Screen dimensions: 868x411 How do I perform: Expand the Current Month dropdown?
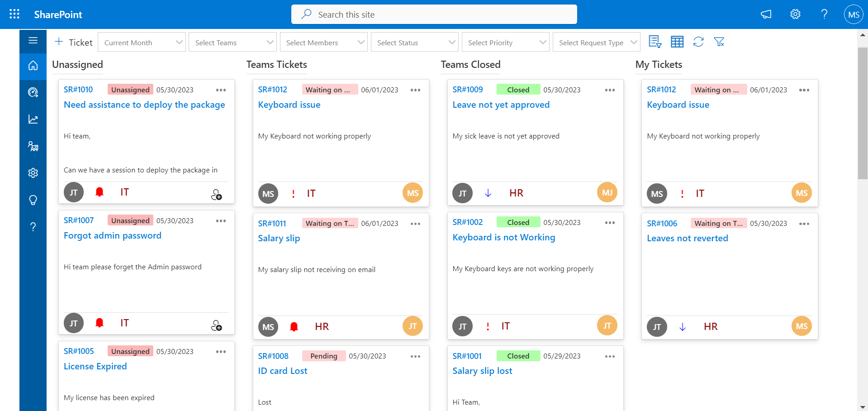click(142, 42)
